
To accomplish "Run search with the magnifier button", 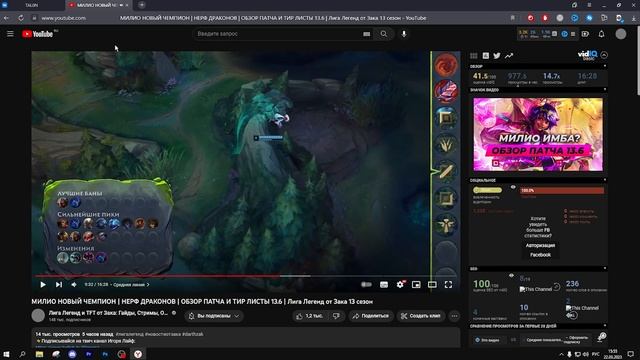I will (x=384, y=34).
